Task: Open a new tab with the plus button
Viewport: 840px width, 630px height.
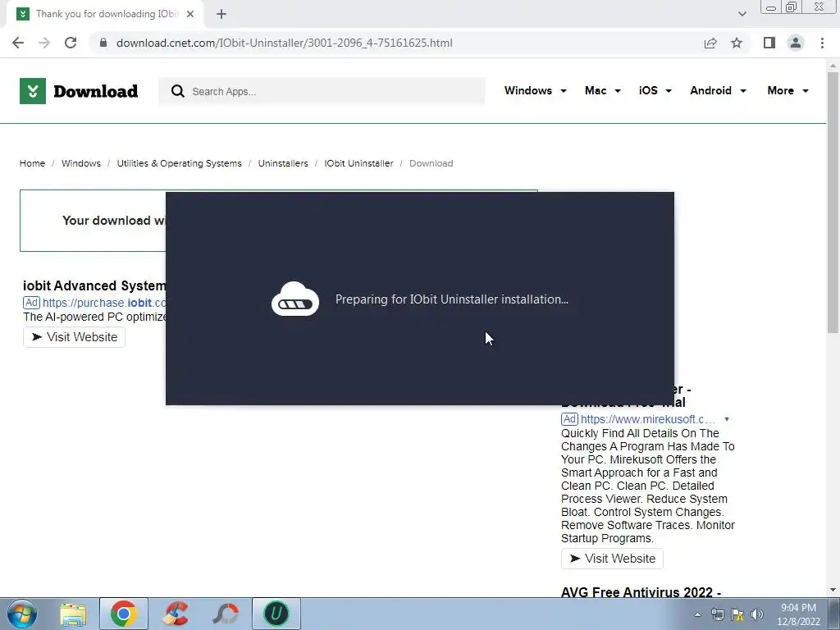Action: [x=221, y=15]
